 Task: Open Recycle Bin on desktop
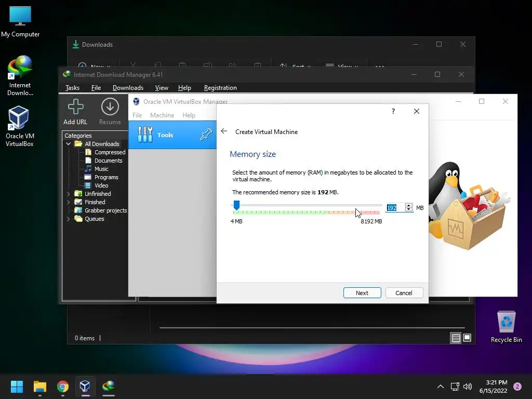point(506,327)
